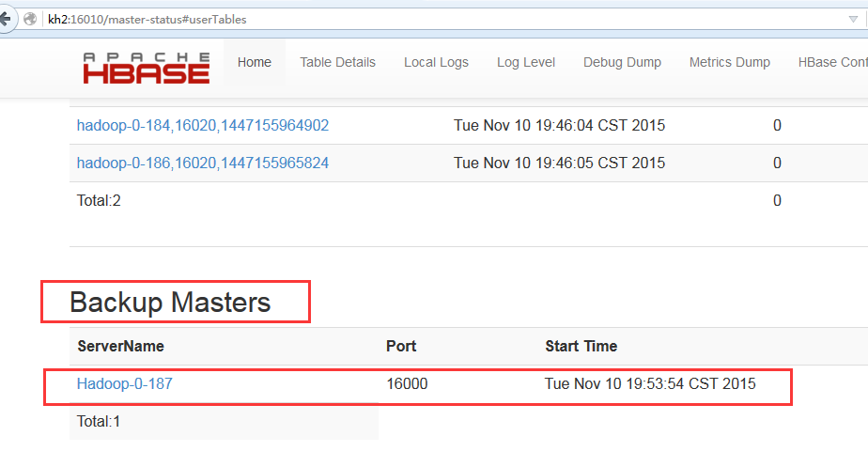Click the globe site identity icon
This screenshot has width=868, height=467.
(30, 20)
